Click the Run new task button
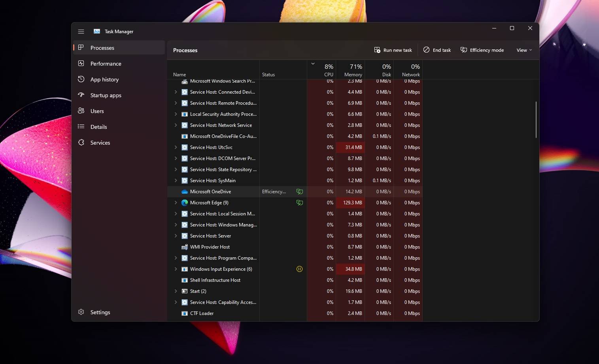This screenshot has height=364, width=599. [393, 50]
